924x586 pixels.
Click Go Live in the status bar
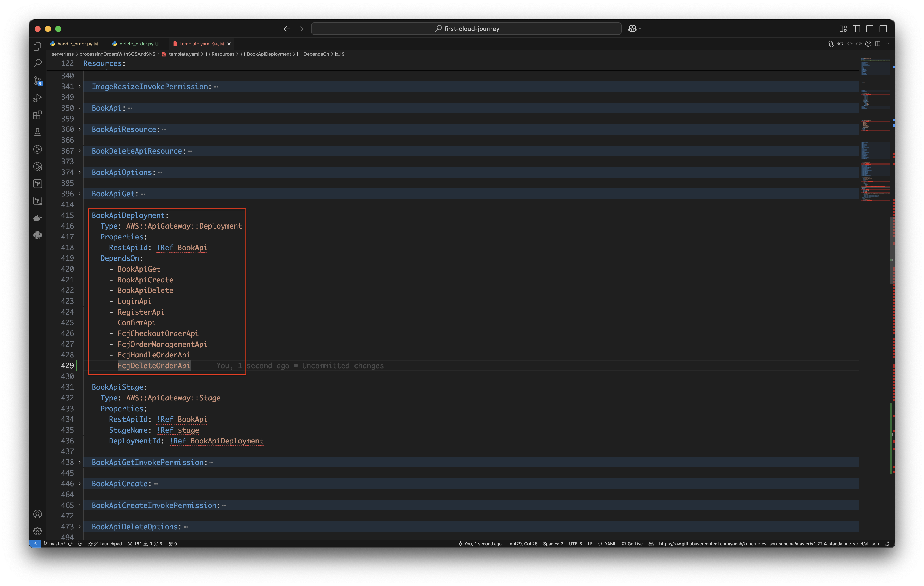coord(632,544)
